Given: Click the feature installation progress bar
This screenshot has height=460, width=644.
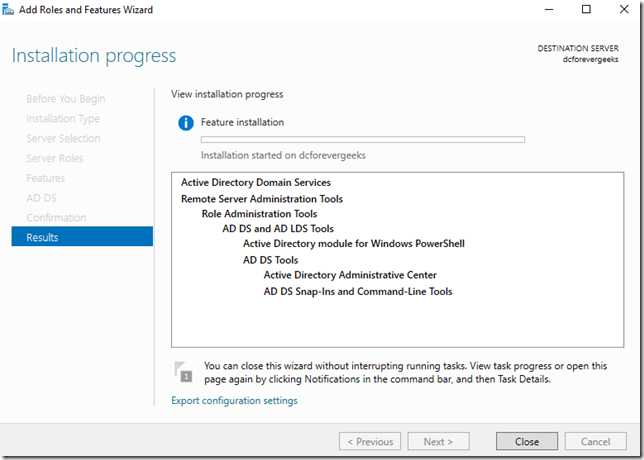Looking at the screenshot, I should 362,140.
